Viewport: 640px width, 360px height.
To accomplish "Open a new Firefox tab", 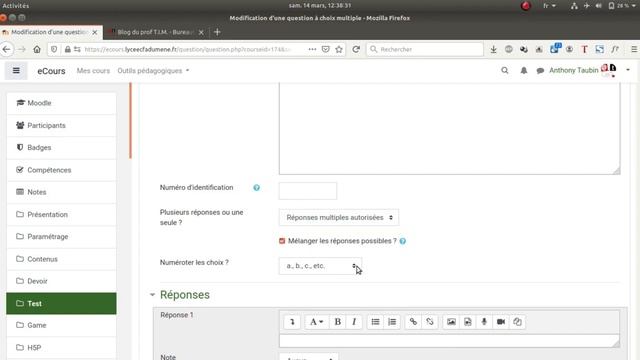I will (x=217, y=32).
